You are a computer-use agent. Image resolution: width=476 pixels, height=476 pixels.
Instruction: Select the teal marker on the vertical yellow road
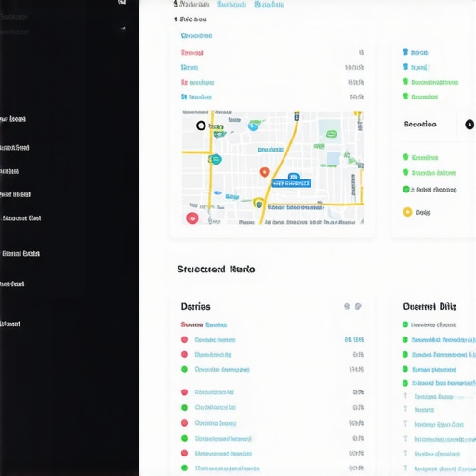pyautogui.click(x=215, y=159)
